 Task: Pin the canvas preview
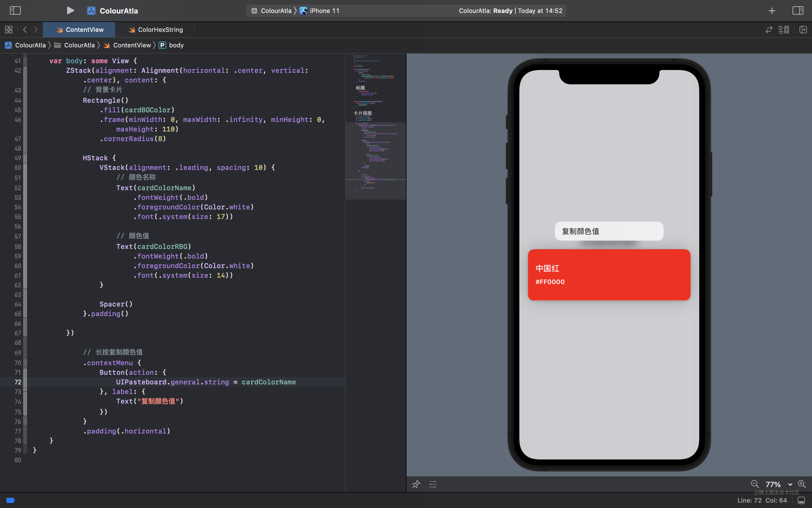tap(416, 484)
